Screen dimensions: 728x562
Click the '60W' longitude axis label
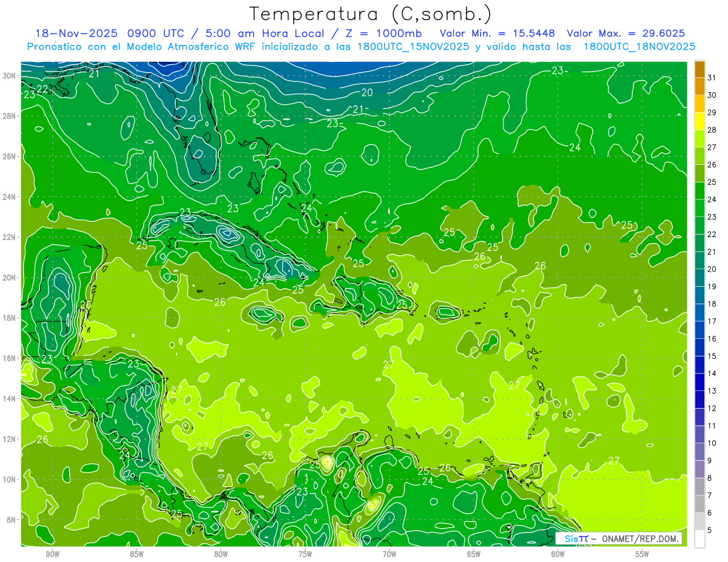[x=558, y=554]
